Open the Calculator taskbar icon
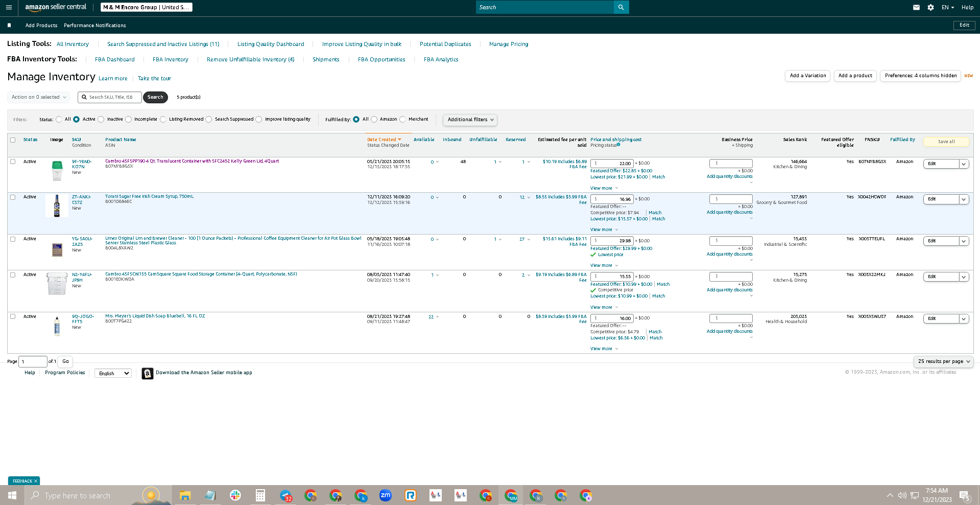The height and width of the screenshot is (505, 980). tap(260, 495)
